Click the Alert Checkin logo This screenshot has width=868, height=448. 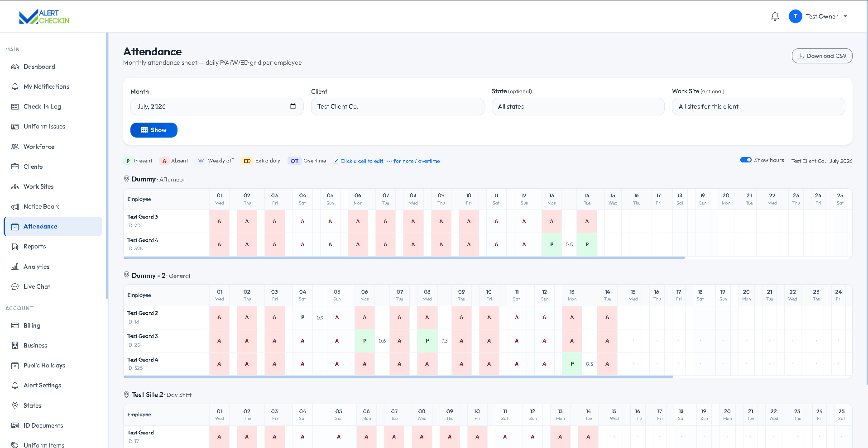click(x=44, y=17)
